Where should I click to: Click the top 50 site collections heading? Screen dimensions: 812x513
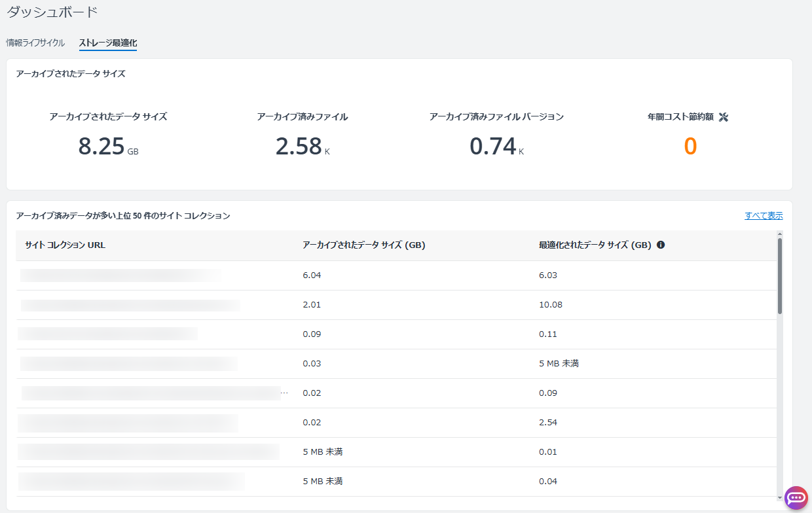click(123, 215)
